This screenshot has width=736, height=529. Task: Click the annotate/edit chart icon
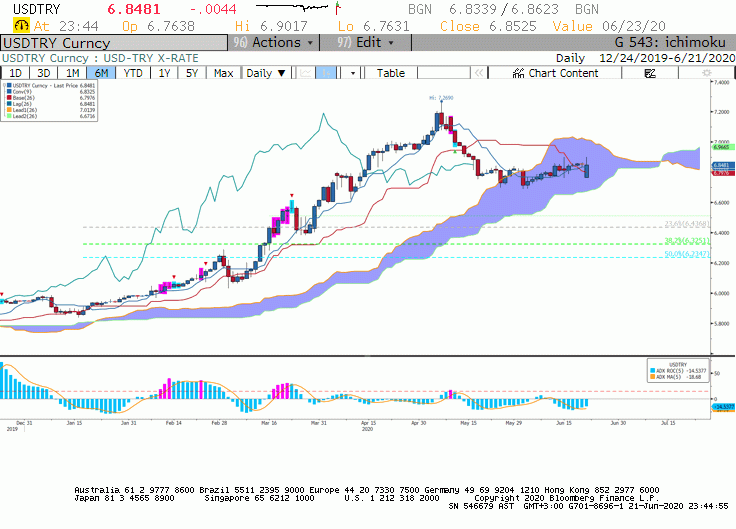coord(650,73)
